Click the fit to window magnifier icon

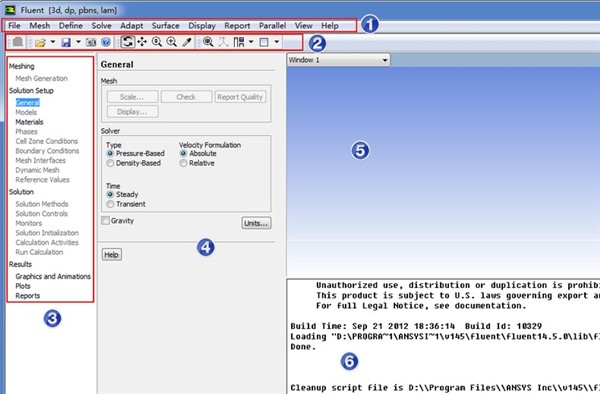[x=208, y=42]
